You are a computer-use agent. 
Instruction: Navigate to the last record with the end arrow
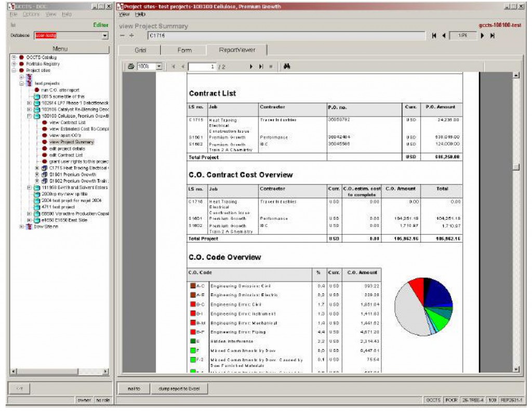click(x=493, y=35)
